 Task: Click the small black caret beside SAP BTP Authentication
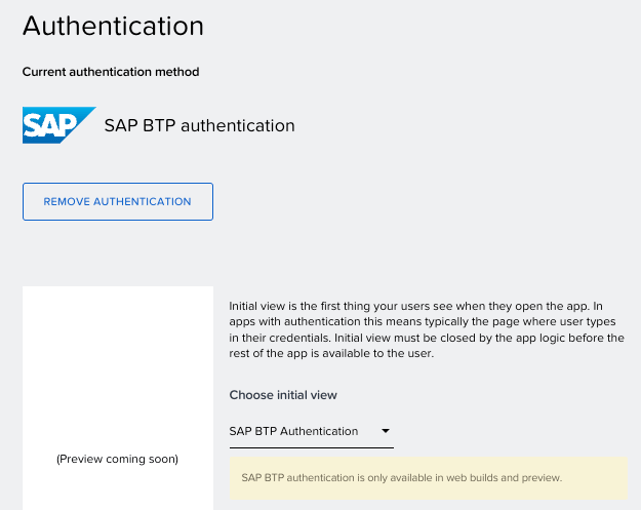point(385,431)
